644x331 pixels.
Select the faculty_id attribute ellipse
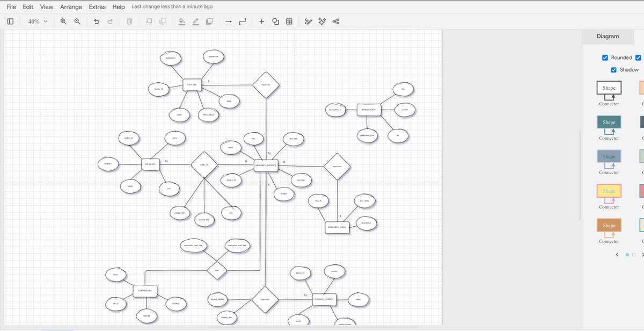point(158,89)
